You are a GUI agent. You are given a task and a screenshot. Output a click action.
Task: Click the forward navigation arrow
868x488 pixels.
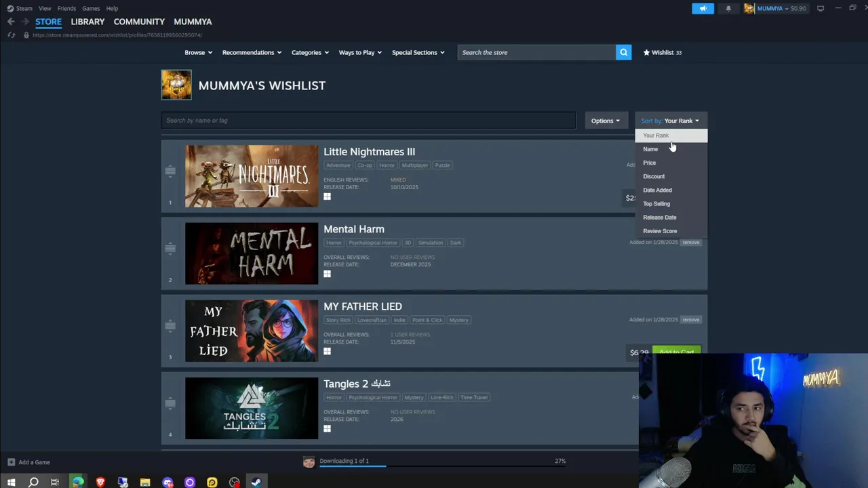25,22
